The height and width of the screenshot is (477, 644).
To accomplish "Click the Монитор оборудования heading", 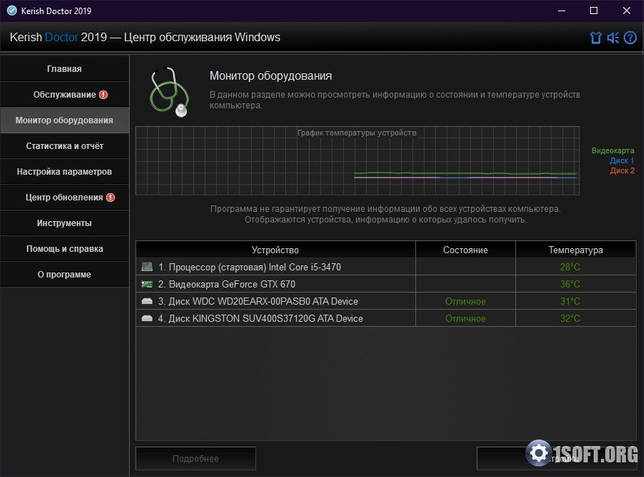I will [271, 76].
